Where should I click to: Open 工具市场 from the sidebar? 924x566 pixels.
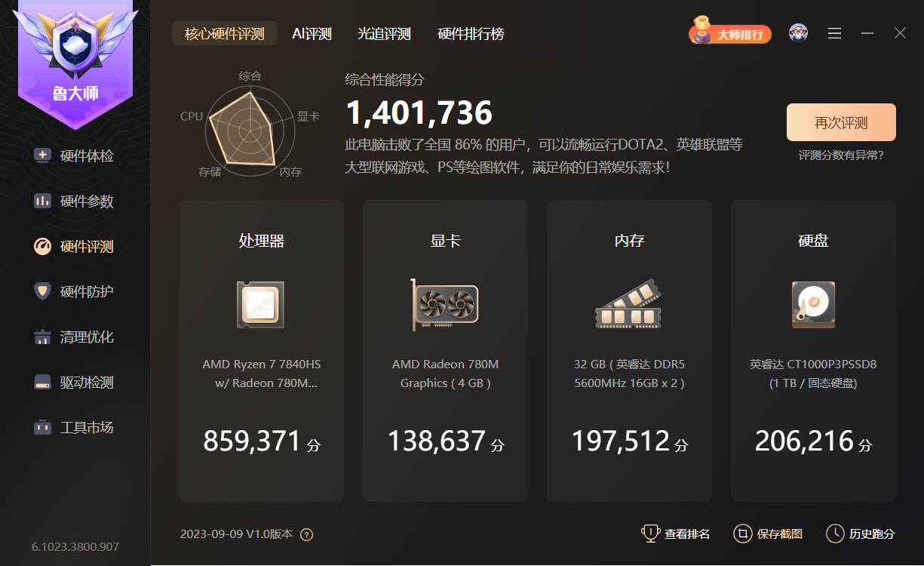tap(74, 428)
